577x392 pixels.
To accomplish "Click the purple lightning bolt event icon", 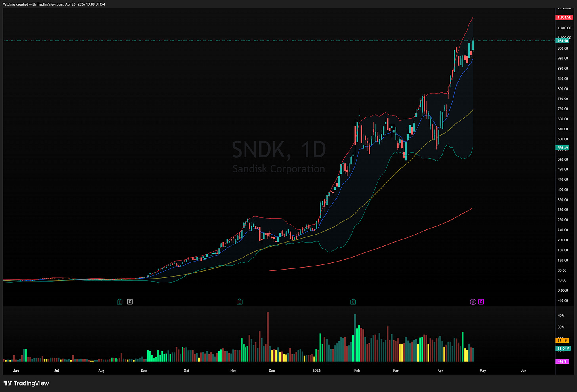I will (473, 302).
